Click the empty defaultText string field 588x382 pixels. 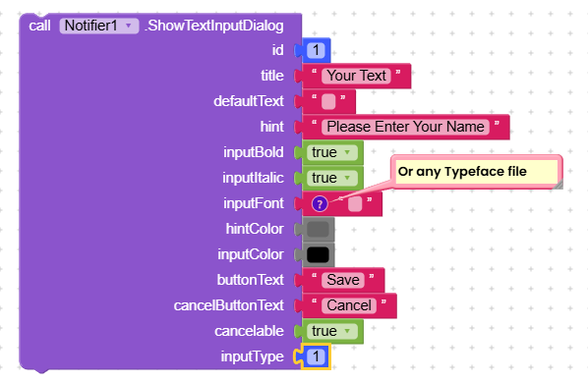328,101
